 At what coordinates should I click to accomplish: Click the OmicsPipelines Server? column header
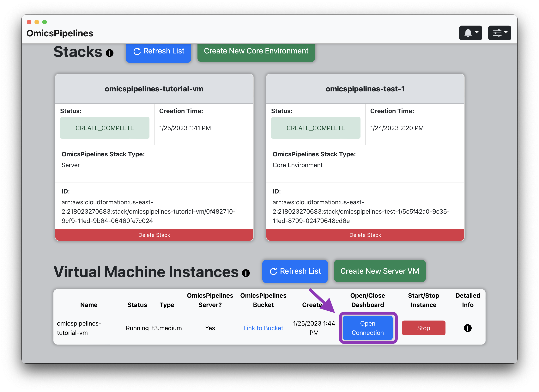pyautogui.click(x=210, y=300)
